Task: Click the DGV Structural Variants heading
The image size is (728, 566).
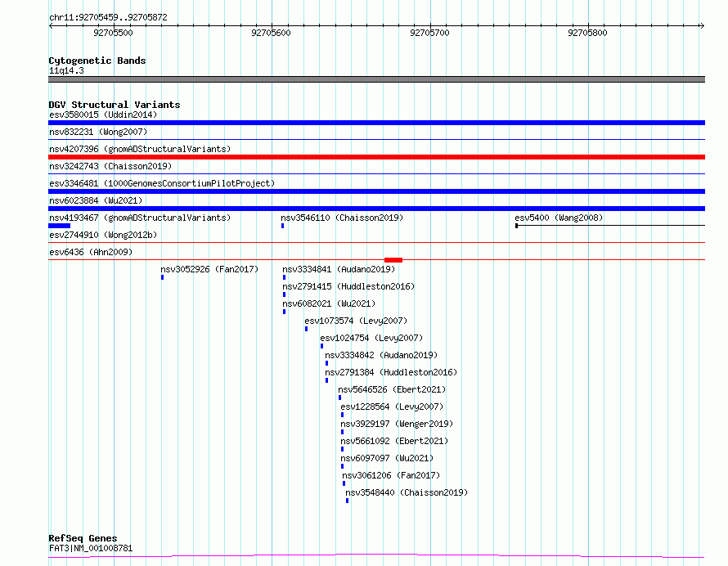Action: tap(115, 105)
